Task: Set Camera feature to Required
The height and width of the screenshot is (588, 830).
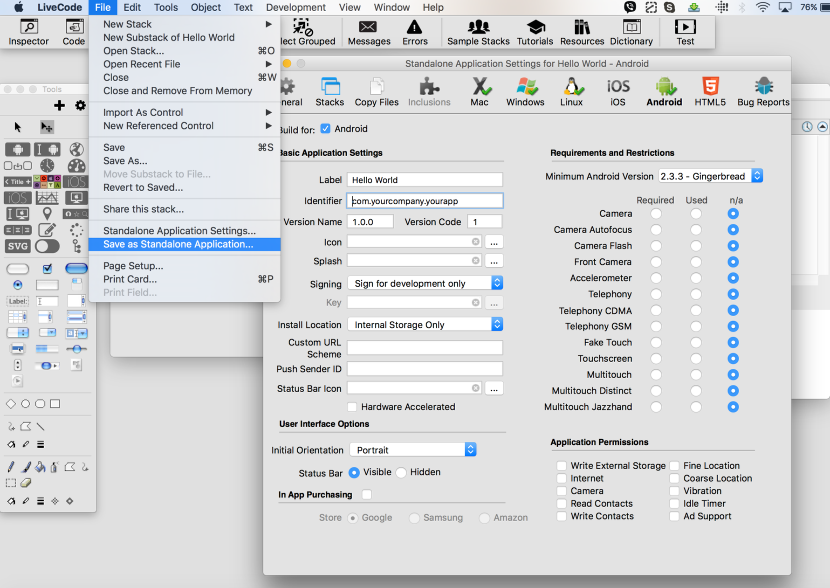Action: click(656, 214)
